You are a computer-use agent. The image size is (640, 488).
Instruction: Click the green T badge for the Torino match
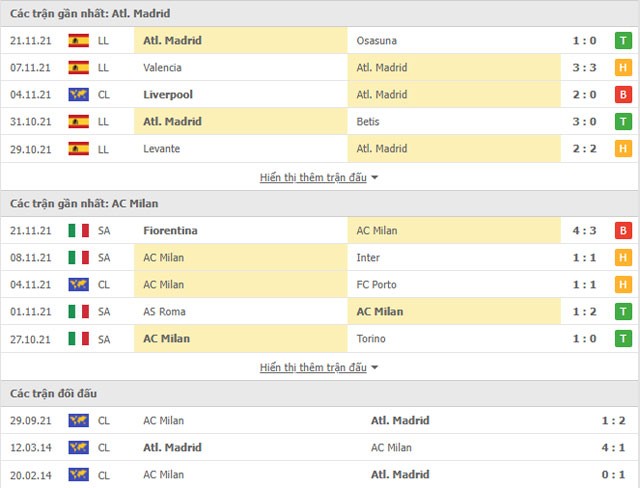click(623, 339)
